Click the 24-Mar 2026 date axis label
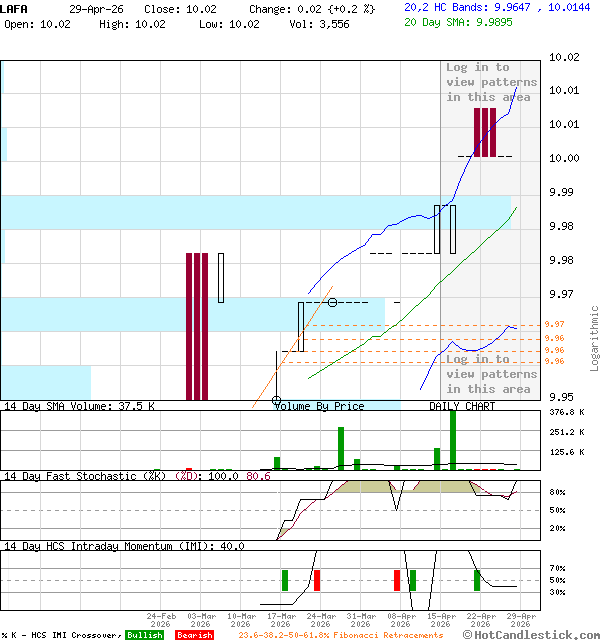600x640 pixels. pos(321,621)
